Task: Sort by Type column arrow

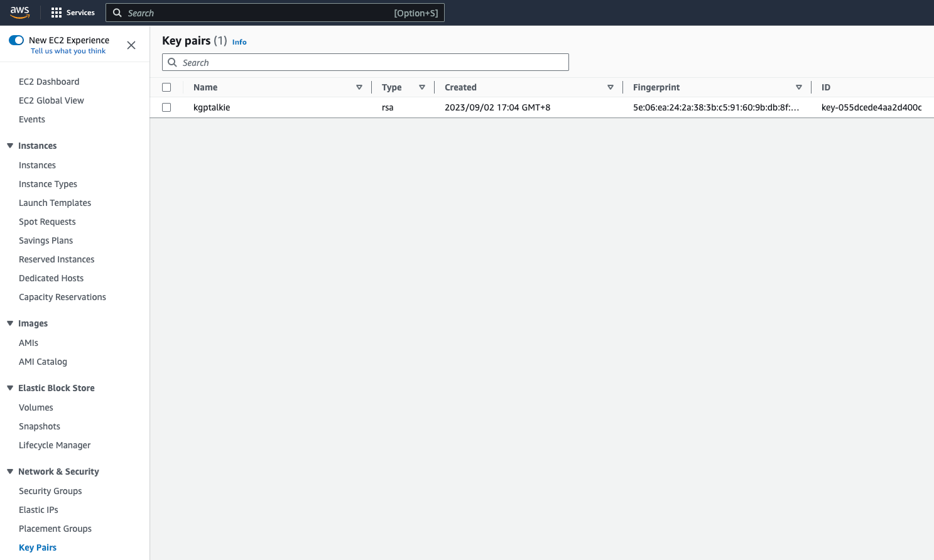Action: pyautogui.click(x=422, y=87)
